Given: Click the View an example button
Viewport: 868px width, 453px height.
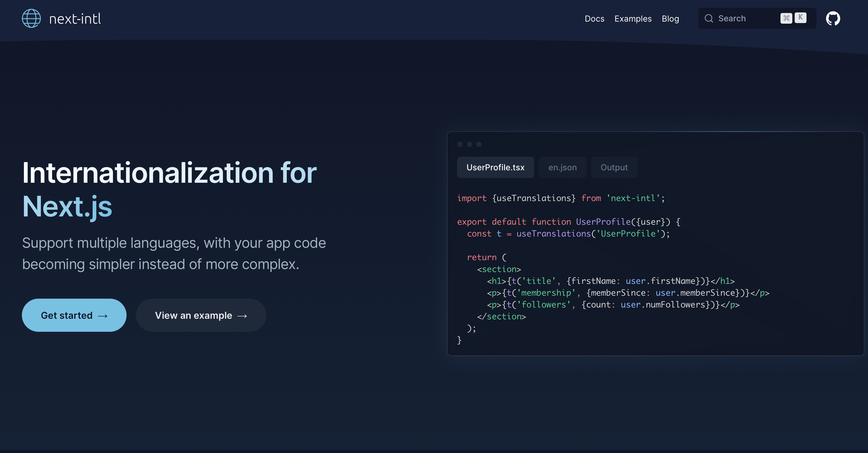Looking at the screenshot, I should tap(201, 315).
